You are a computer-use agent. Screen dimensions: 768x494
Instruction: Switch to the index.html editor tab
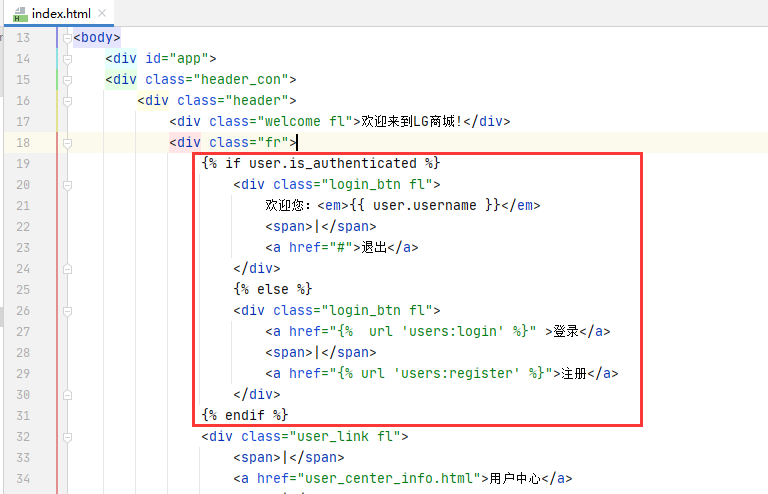point(59,14)
